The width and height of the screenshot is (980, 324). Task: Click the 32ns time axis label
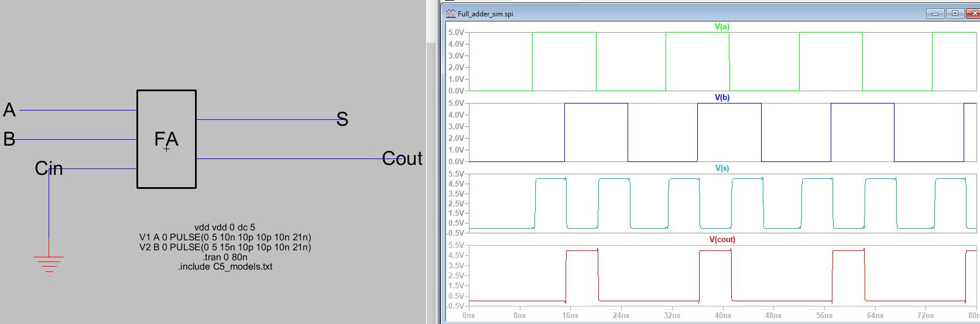672,315
